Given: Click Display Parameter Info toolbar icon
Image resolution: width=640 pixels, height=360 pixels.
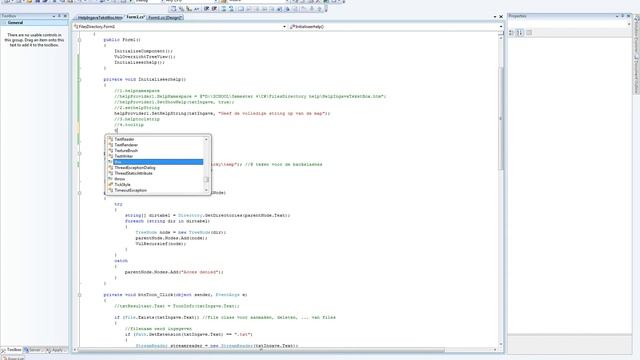Looking at the screenshot, I should click(x=181, y=9).
